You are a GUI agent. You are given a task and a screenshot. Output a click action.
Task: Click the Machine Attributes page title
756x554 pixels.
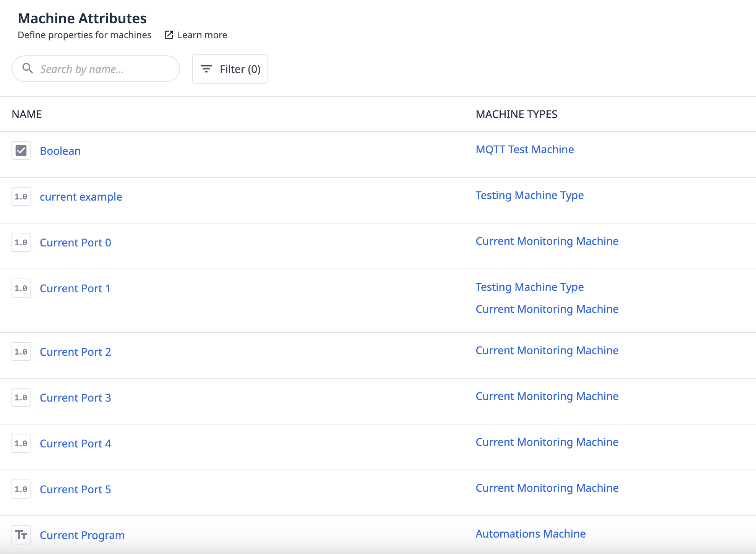click(x=82, y=18)
